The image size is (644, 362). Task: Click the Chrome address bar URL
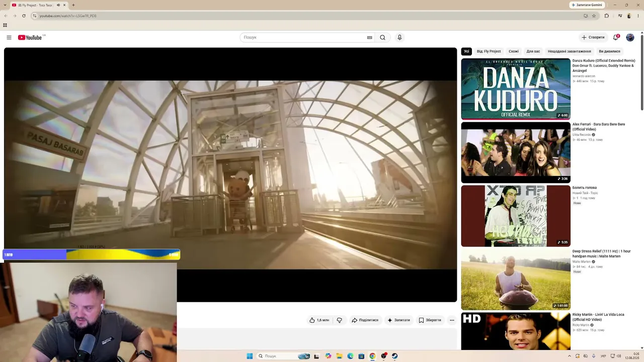point(68,16)
